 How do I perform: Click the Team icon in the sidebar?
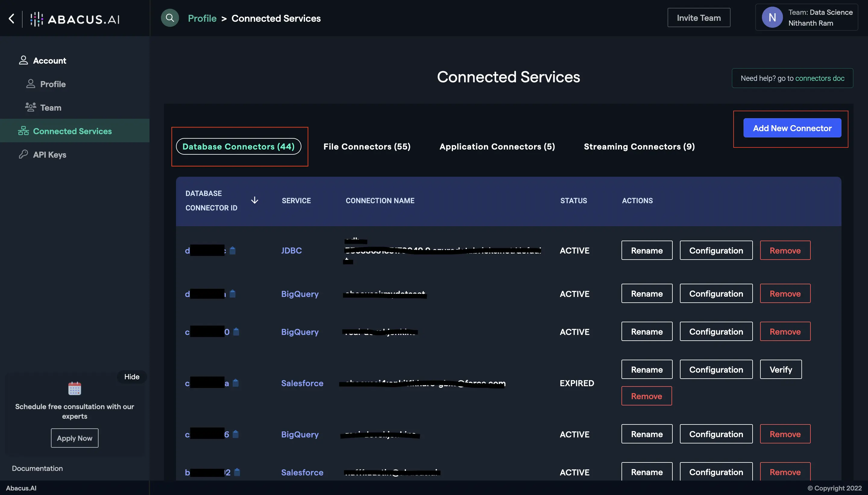click(x=30, y=107)
